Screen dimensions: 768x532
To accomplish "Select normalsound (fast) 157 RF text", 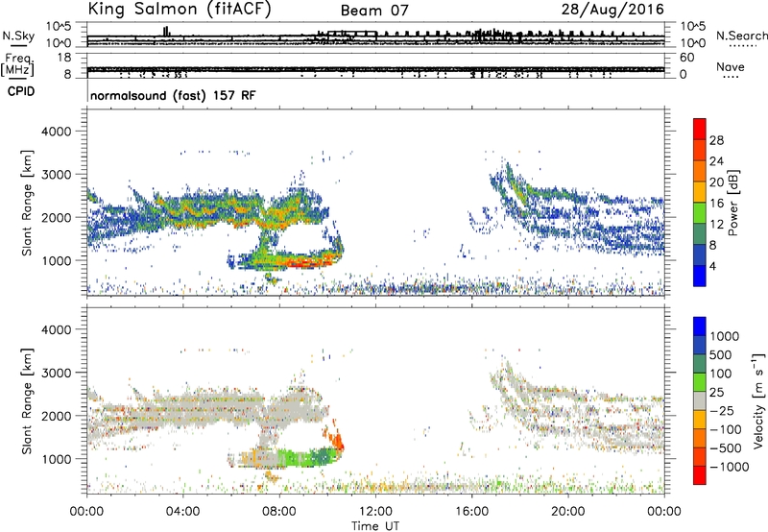I will pos(173,95).
